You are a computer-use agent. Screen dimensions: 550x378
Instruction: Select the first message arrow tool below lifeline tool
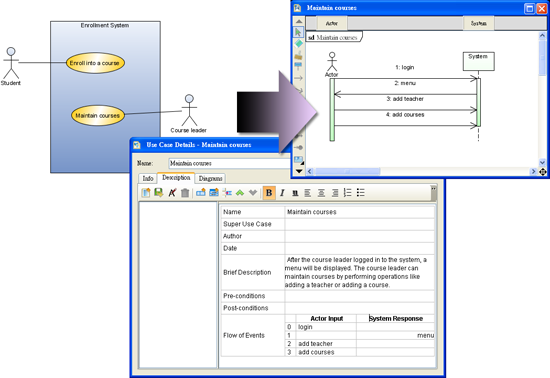pyautogui.click(x=299, y=78)
